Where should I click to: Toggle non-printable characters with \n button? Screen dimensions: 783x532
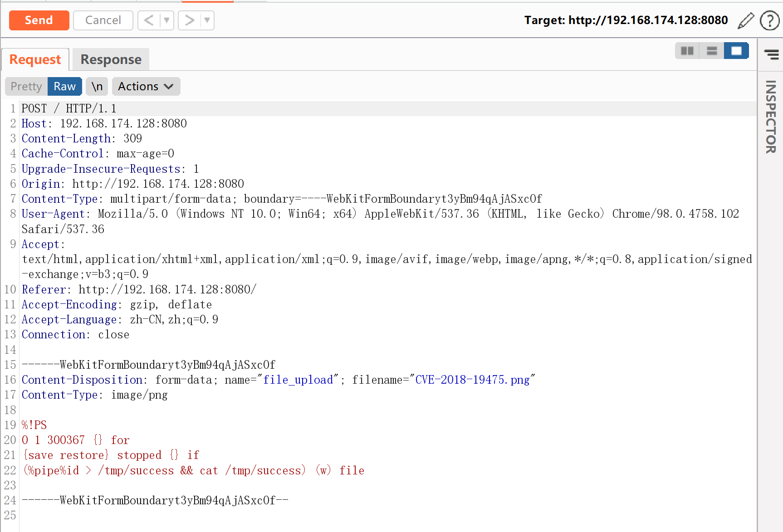point(96,86)
